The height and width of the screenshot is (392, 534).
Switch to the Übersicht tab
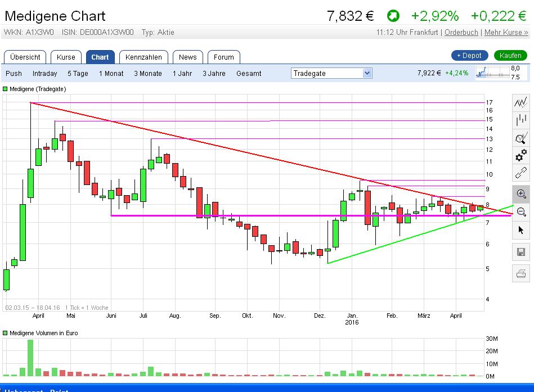(25, 57)
